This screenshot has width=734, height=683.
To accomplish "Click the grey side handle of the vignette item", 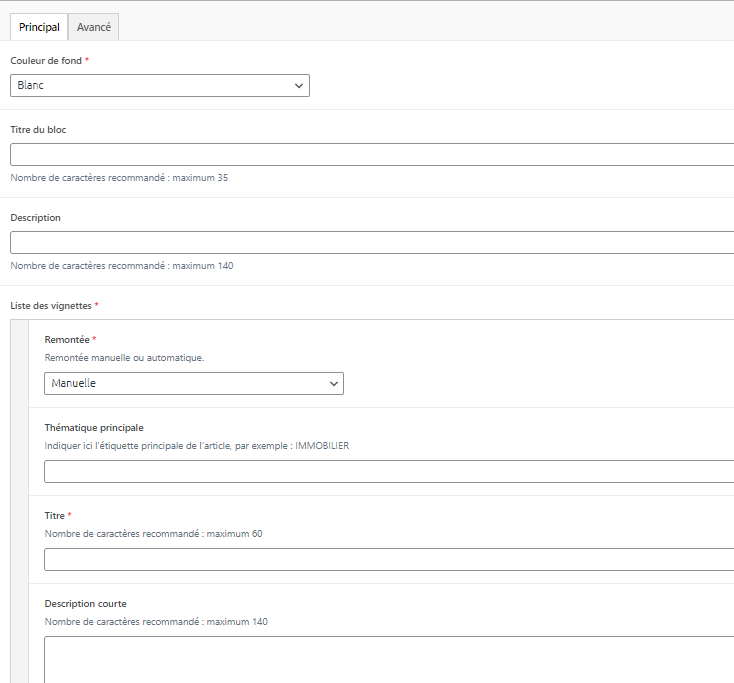I will click(x=19, y=500).
